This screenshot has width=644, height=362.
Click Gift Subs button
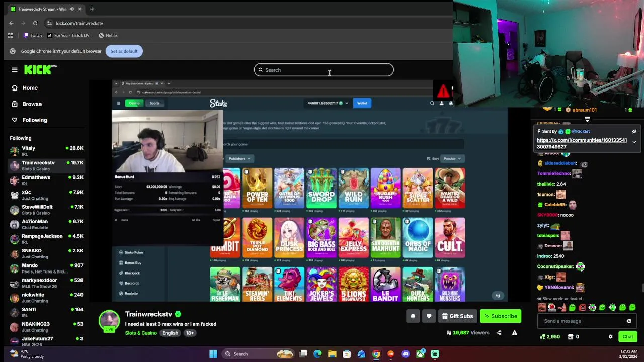[457, 316]
